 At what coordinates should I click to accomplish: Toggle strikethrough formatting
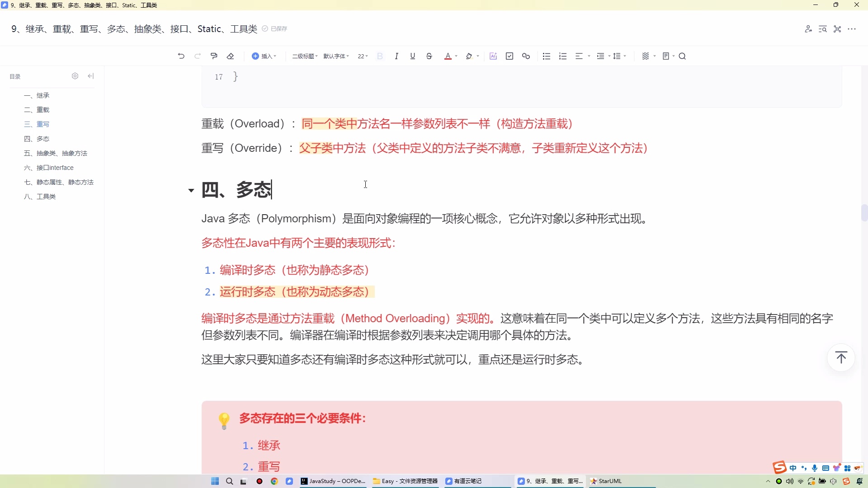click(x=429, y=56)
